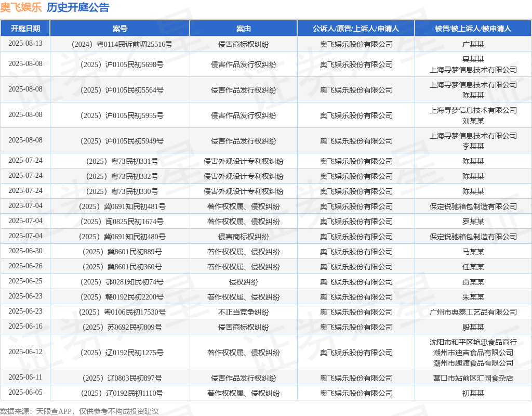Click plaintiff 奥飞娱乐股份有限公司 in the 2025-08-13 row

pyautogui.click(x=356, y=44)
